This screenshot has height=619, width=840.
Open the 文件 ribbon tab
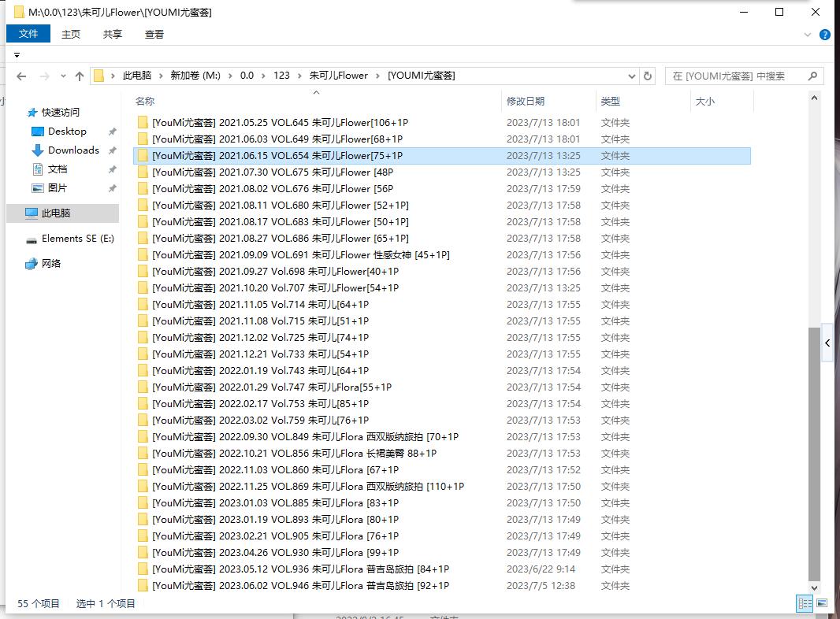28,34
